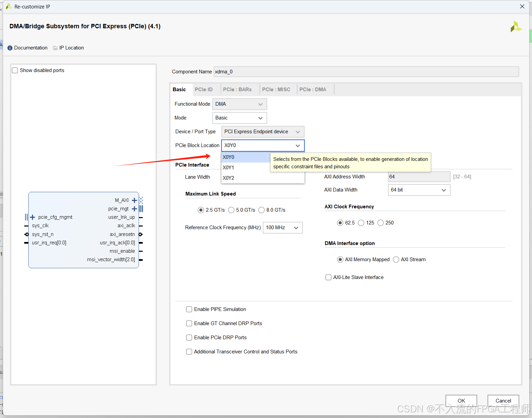Viewport: 532px width, 418px height.
Task: Click the sys_rst_n port label
Action: pos(43,234)
